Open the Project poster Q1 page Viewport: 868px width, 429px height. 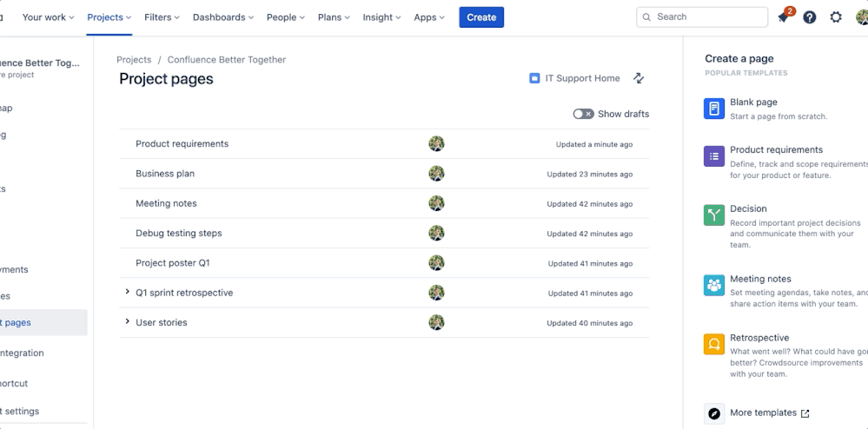pyautogui.click(x=173, y=263)
